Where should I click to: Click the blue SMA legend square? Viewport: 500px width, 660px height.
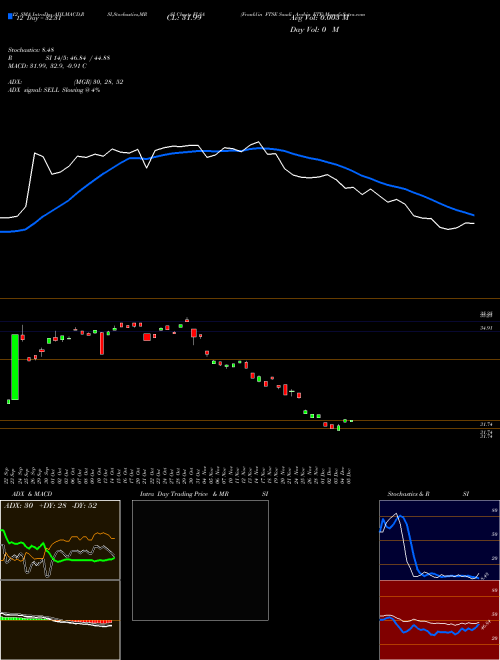[10, 16]
